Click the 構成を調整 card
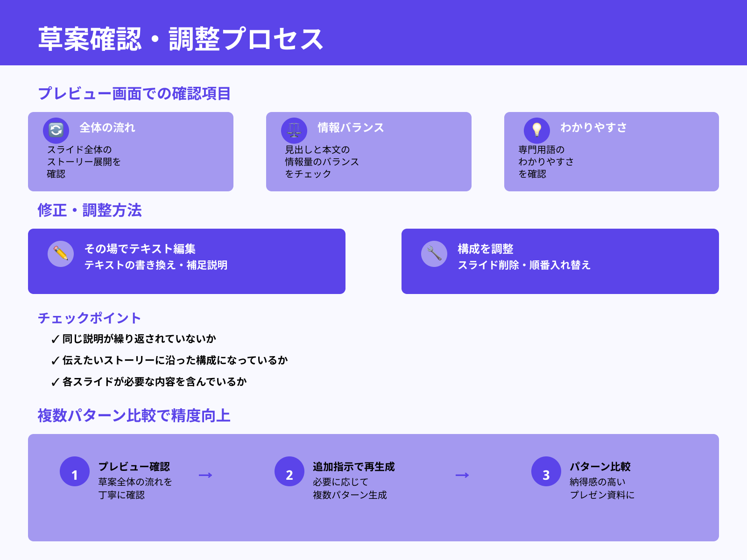The height and width of the screenshot is (560, 747). point(560,261)
